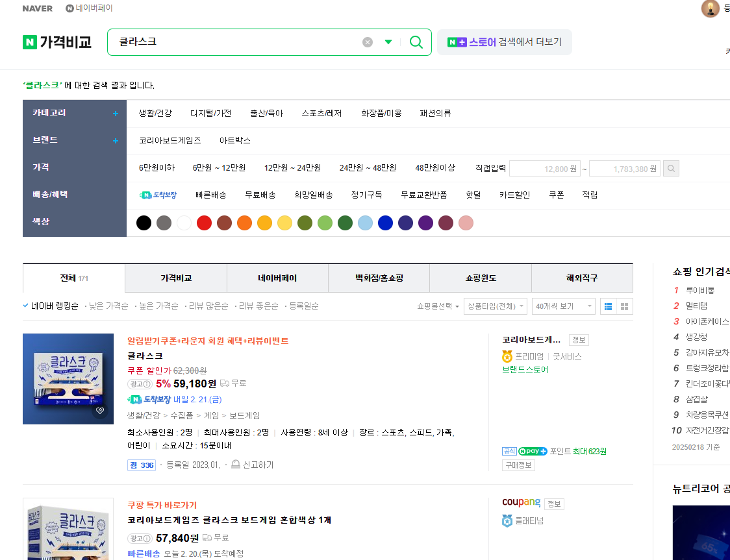The image size is (730, 560).
Task: Click heart wishlist icon on 클라스크 image
Action: pyautogui.click(x=99, y=411)
